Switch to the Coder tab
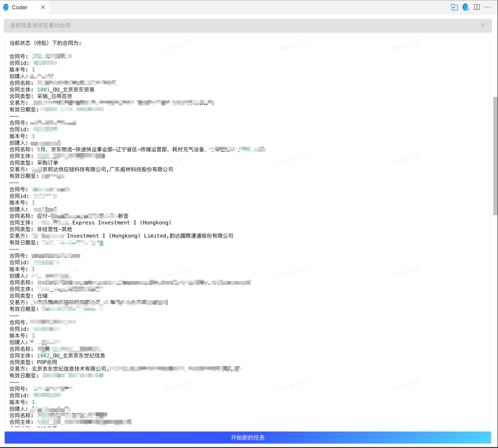The height and width of the screenshot is (448, 498). [x=24, y=7]
